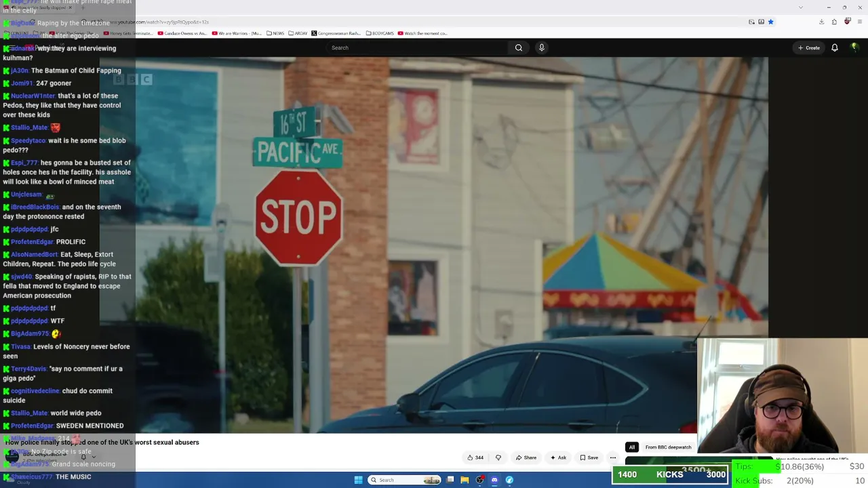Click chat username JA30n

pos(20,70)
